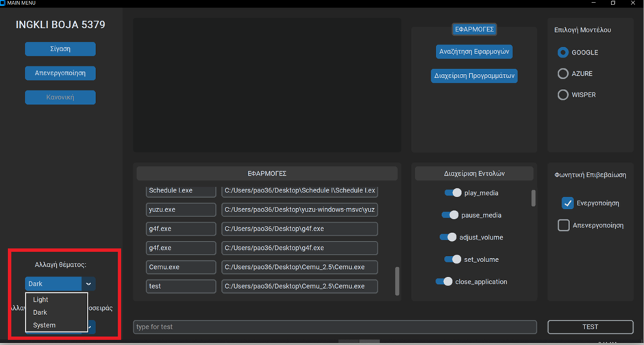Click the yuzu-windows-msvc path field
This screenshot has width=644, height=345.
[x=299, y=209]
